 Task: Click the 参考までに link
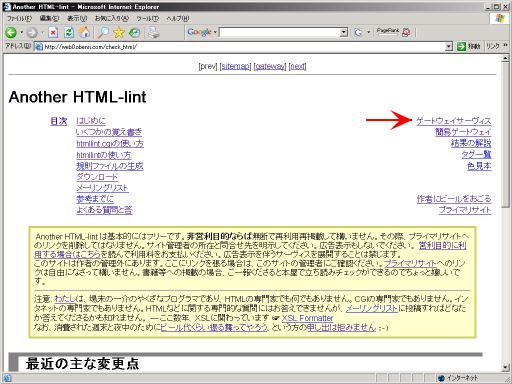(95, 199)
